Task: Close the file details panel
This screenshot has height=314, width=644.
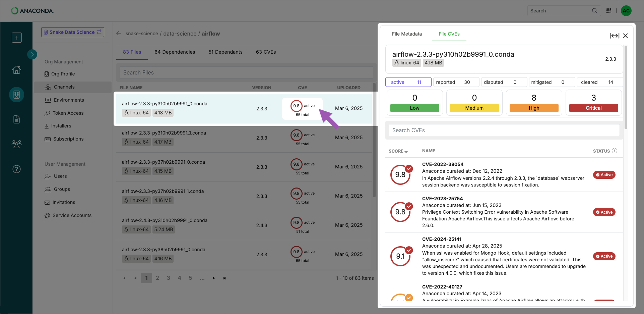Action: pyautogui.click(x=625, y=36)
